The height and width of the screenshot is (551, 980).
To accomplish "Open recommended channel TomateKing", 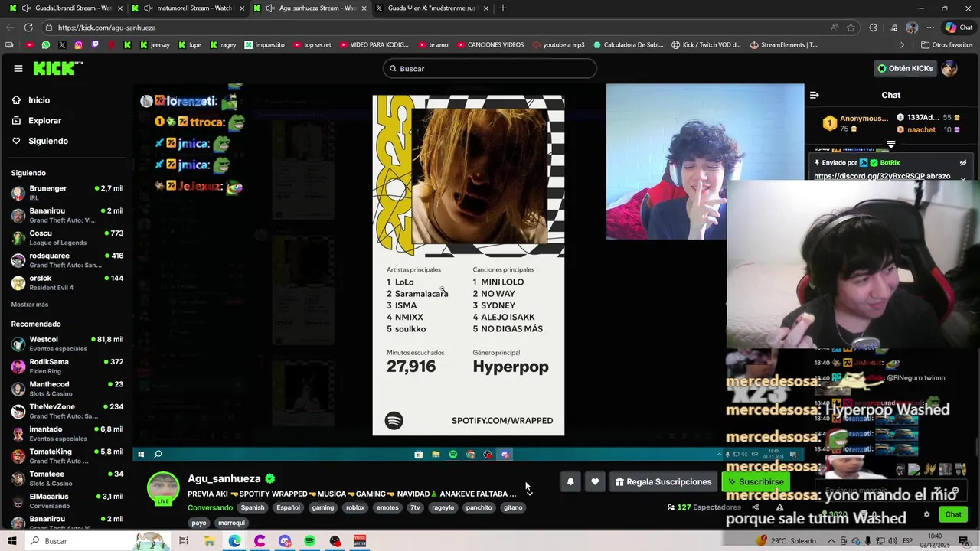I will [67, 456].
